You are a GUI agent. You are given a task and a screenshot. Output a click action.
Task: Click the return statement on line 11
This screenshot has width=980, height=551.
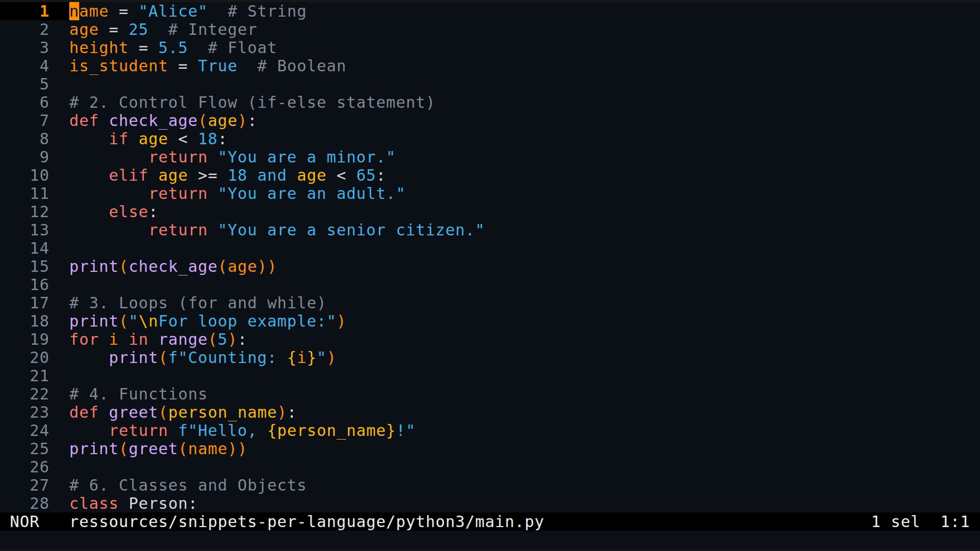point(178,193)
